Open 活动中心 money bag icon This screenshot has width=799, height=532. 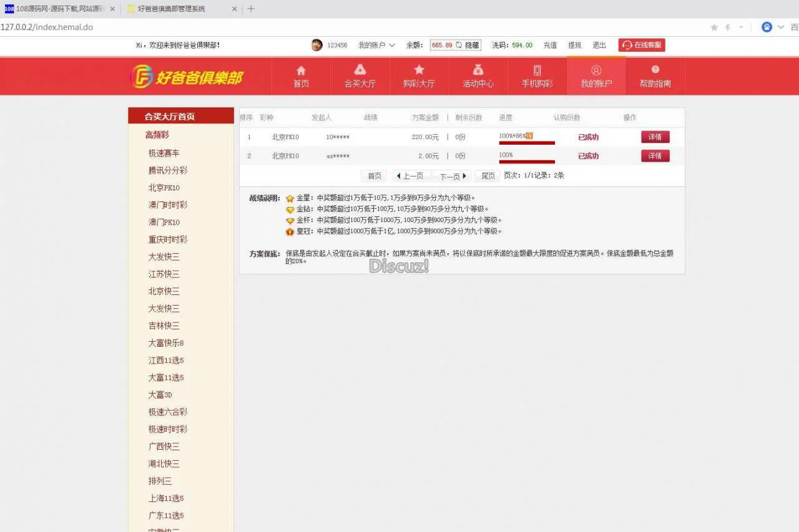tap(478, 70)
